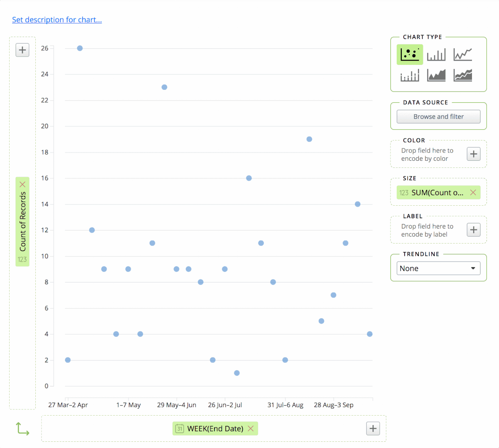499x448 pixels.
Task: Select the bar chart chart type
Action: pyautogui.click(x=436, y=54)
